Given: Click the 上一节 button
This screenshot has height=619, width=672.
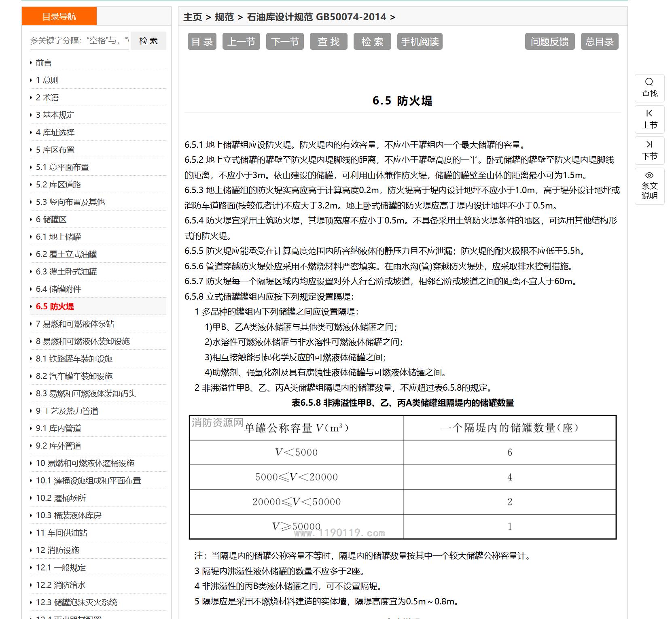Looking at the screenshot, I should pos(241,41).
